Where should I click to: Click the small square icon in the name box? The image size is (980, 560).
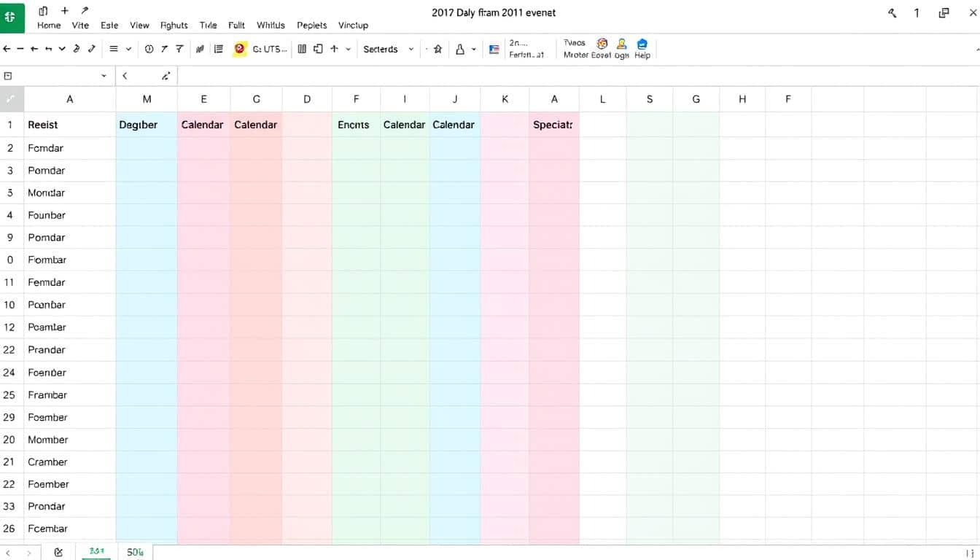[8, 76]
